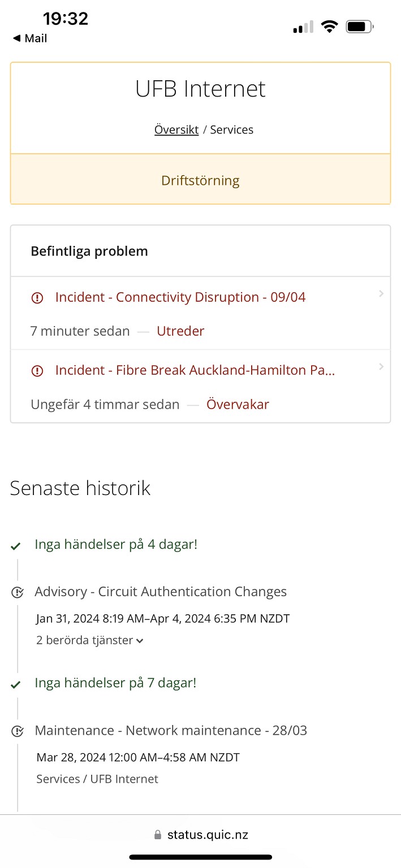Tap the padlock icon in address bar

[158, 835]
